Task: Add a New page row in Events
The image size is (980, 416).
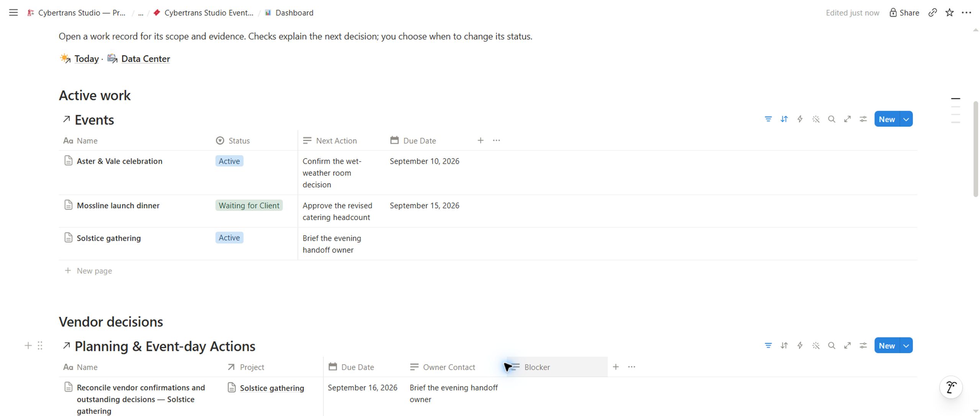Action: 88,271
